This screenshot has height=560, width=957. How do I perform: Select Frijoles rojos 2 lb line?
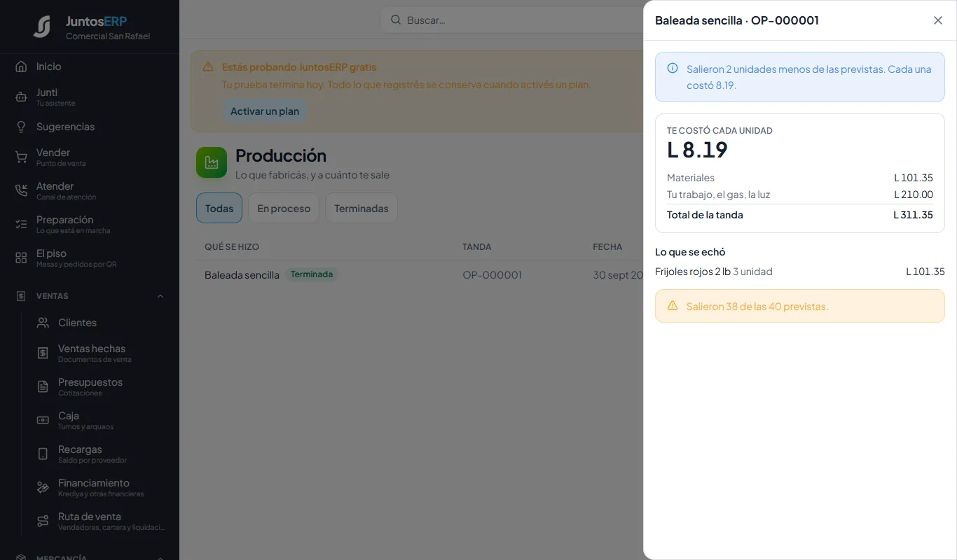click(800, 272)
